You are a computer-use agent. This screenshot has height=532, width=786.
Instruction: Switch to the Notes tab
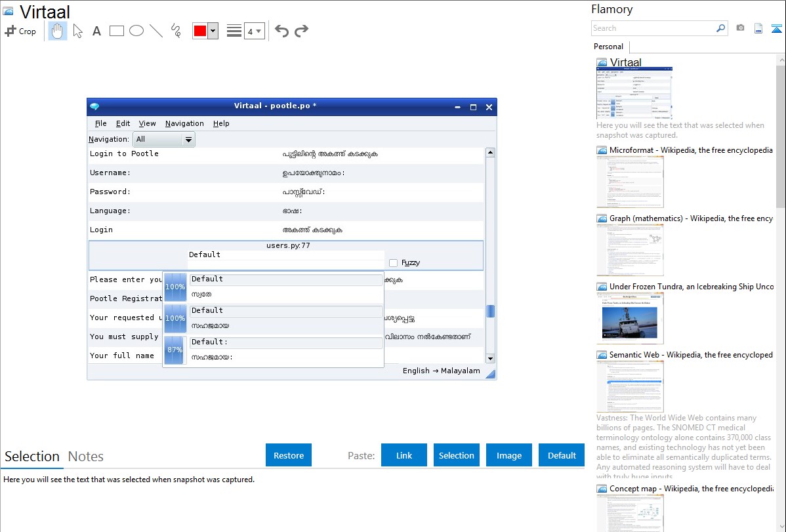pos(86,457)
